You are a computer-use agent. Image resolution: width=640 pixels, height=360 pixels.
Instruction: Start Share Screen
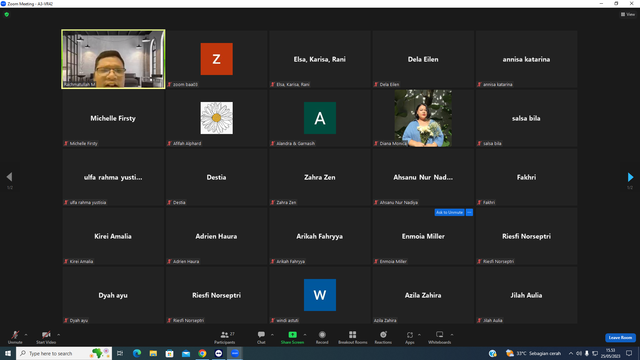point(292,337)
